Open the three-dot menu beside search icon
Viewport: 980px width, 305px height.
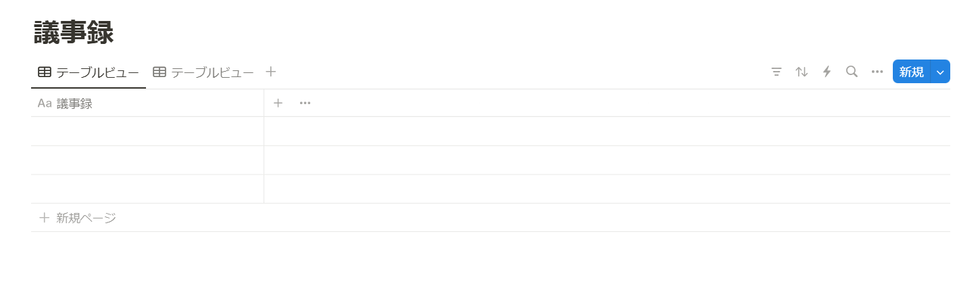[x=877, y=72]
